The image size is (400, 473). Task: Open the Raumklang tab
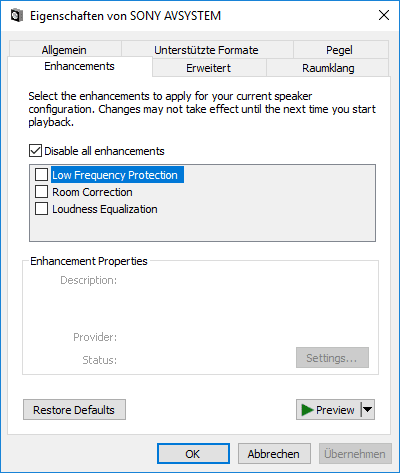click(328, 68)
